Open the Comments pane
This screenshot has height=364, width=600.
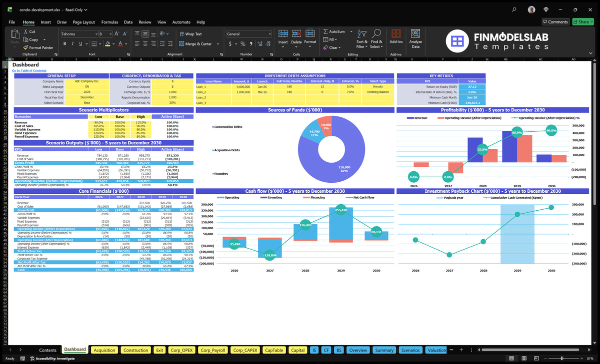[555, 22]
